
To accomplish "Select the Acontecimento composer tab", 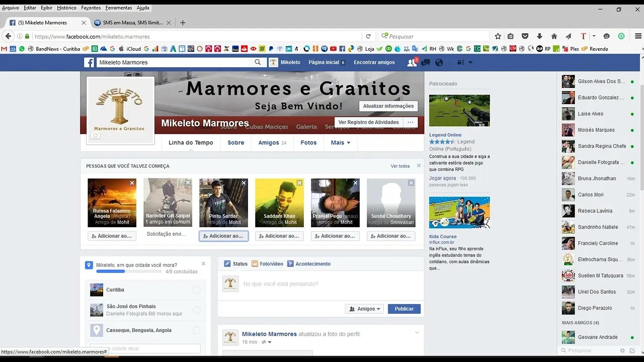I will point(308,263).
